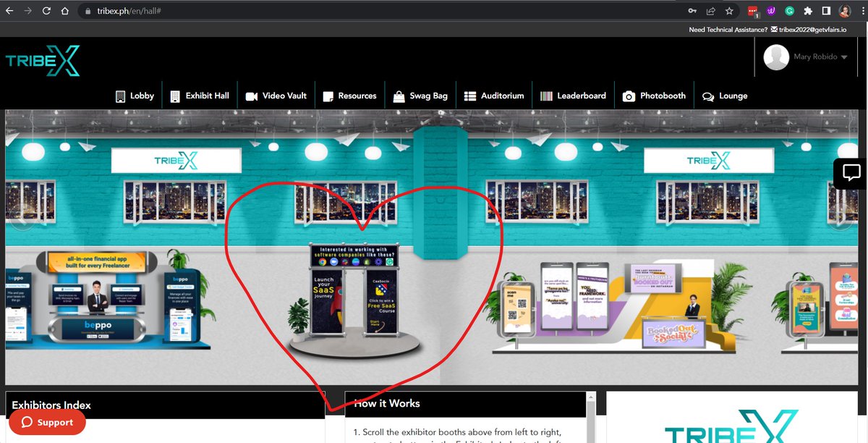Click the How it Works panel scrollbar

point(591,418)
